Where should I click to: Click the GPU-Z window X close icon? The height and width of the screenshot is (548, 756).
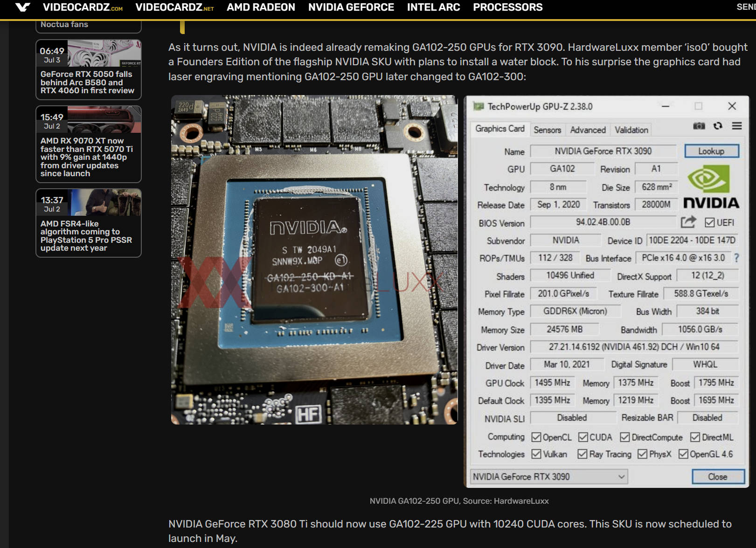tap(732, 106)
